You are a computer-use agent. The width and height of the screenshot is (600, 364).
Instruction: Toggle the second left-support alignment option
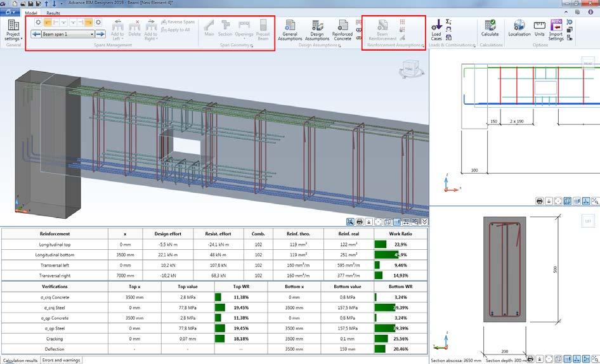pos(56,22)
